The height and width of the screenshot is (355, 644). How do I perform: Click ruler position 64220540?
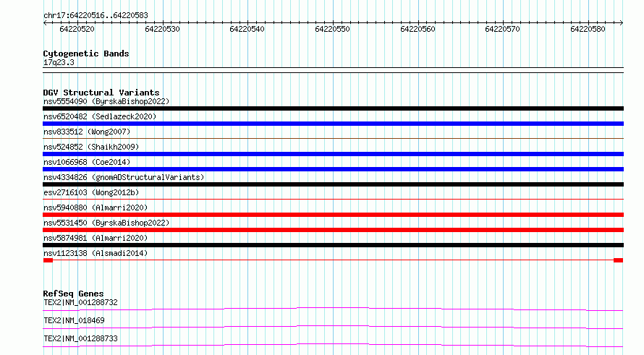(247, 29)
